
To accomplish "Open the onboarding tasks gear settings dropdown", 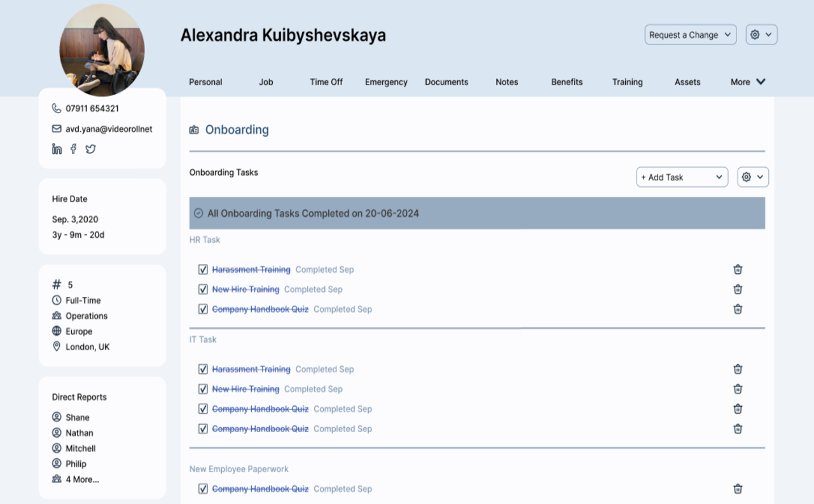I will (753, 177).
